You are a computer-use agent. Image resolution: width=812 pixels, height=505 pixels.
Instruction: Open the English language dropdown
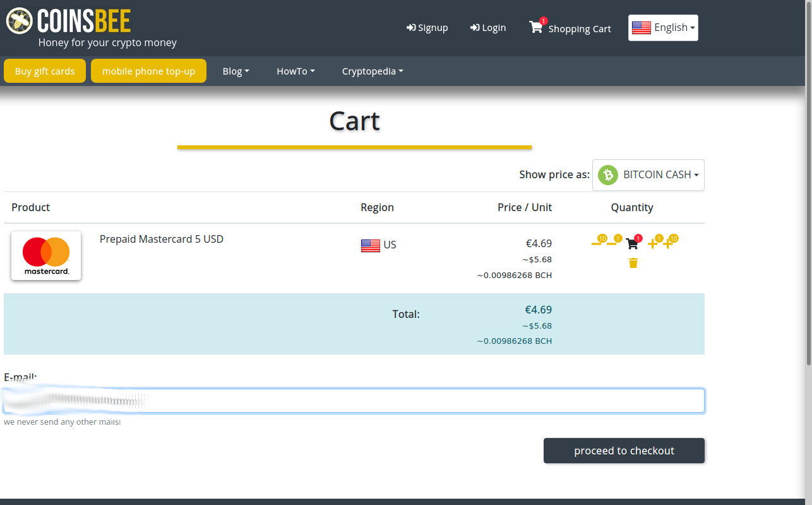tap(663, 28)
